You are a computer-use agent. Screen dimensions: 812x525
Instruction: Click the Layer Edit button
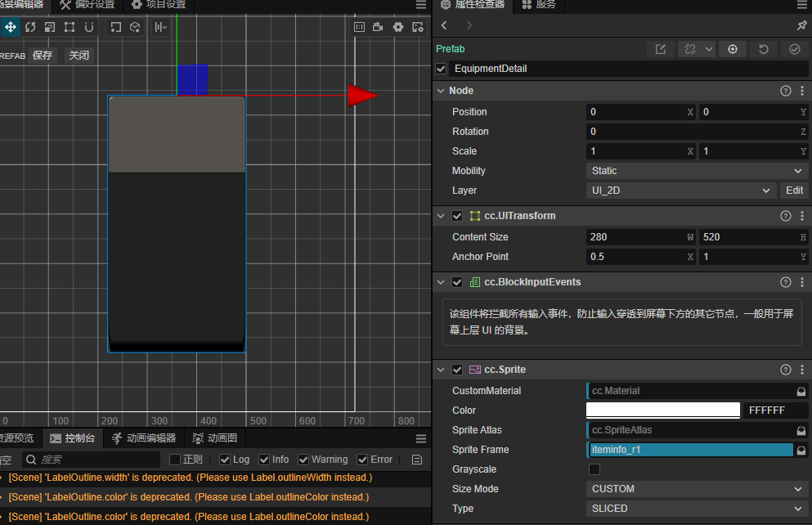(794, 191)
